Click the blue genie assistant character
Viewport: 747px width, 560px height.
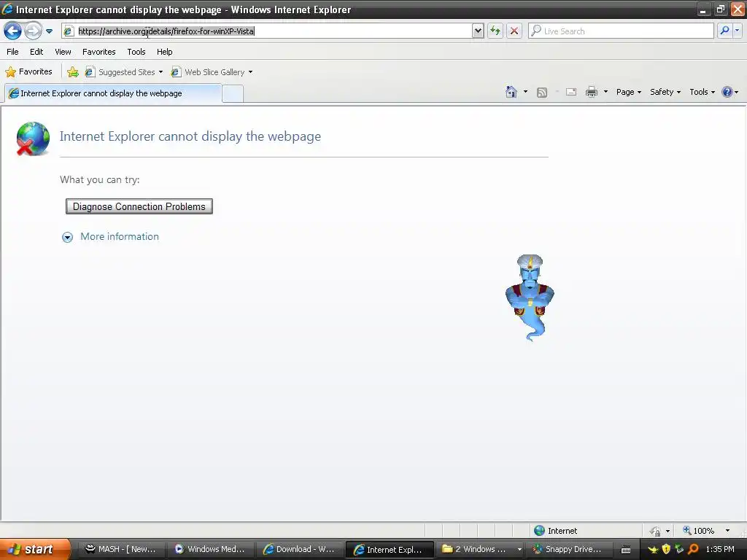[x=530, y=297]
